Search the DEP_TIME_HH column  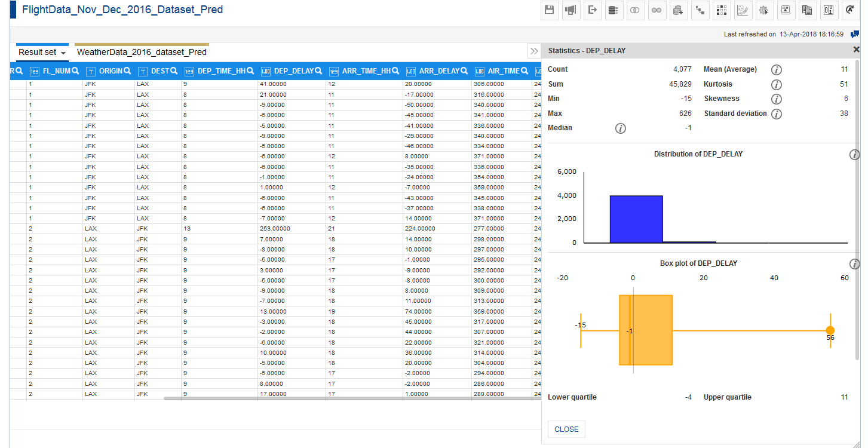pos(250,70)
